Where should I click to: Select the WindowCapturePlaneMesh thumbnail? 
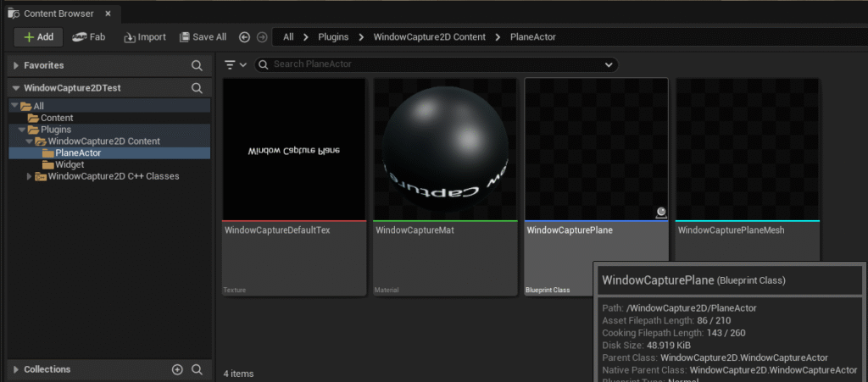(748, 149)
